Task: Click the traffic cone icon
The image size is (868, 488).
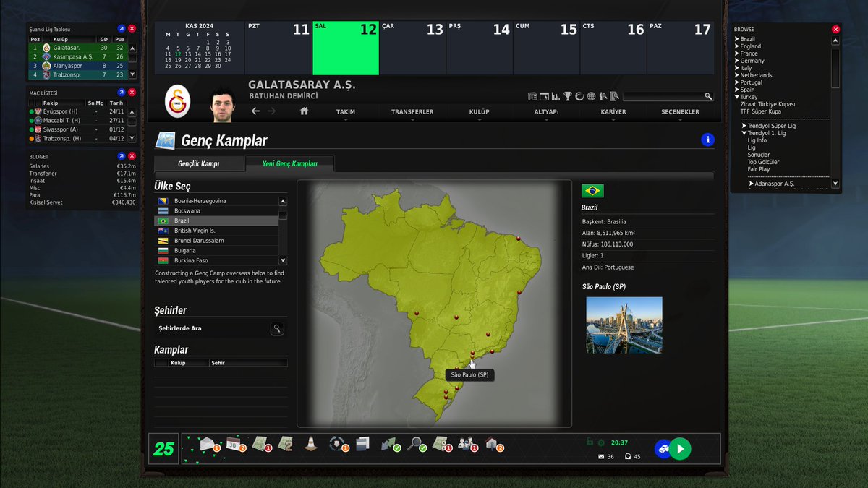Action: pyautogui.click(x=310, y=443)
